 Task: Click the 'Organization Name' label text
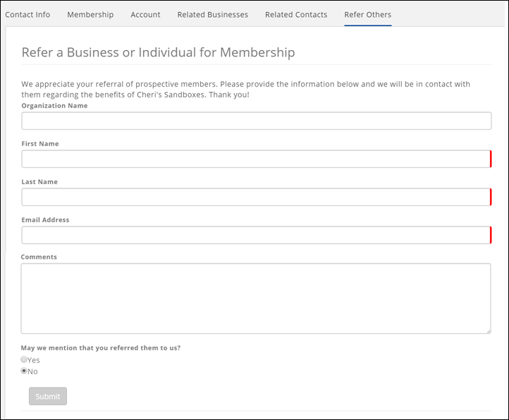coord(54,106)
